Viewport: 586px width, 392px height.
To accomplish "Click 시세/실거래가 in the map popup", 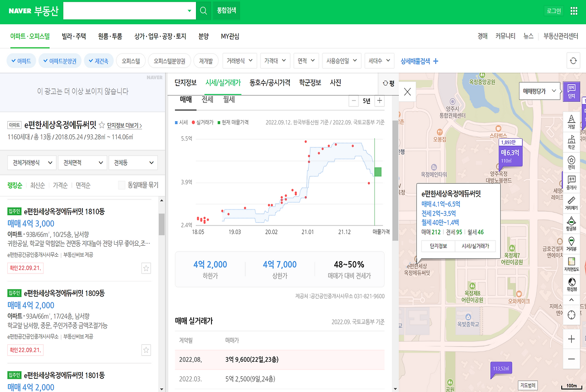I will click(x=475, y=246).
